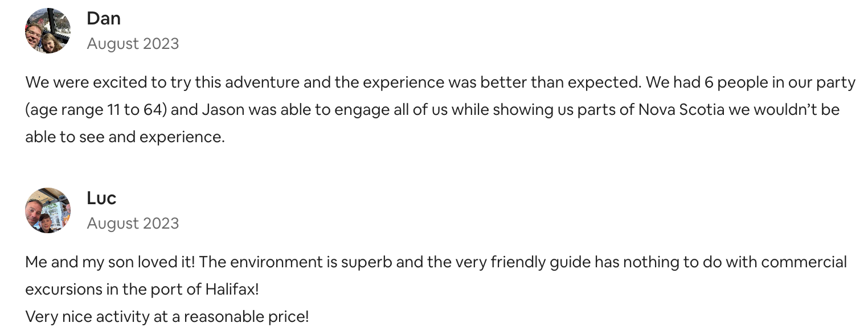Click 'excursions in the port of' text
This screenshot has height=331, width=868.
112,289
